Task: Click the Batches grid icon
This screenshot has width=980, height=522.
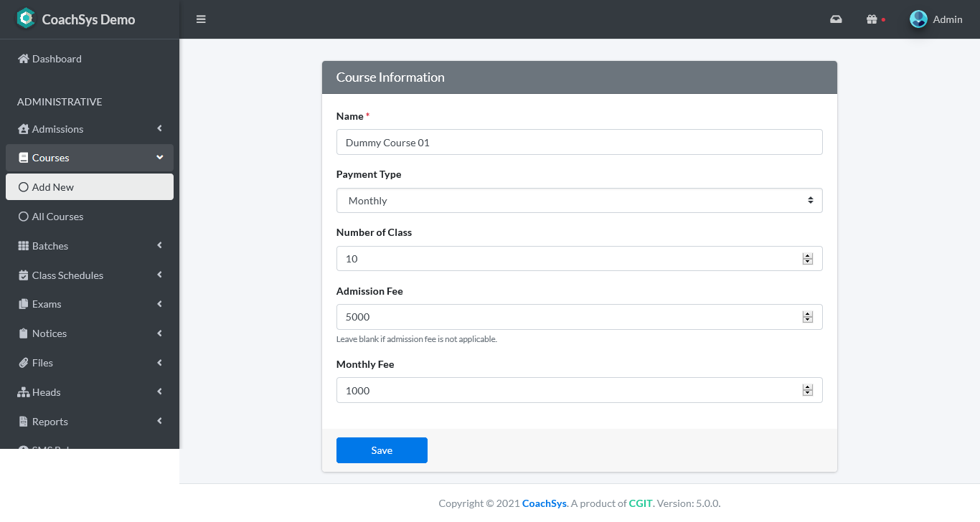Action: 23,246
